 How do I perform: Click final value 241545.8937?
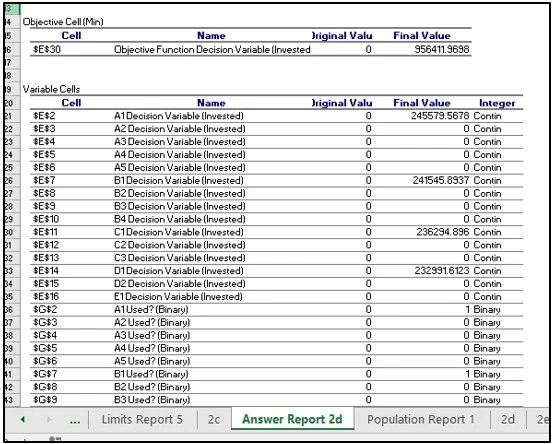coord(441,180)
